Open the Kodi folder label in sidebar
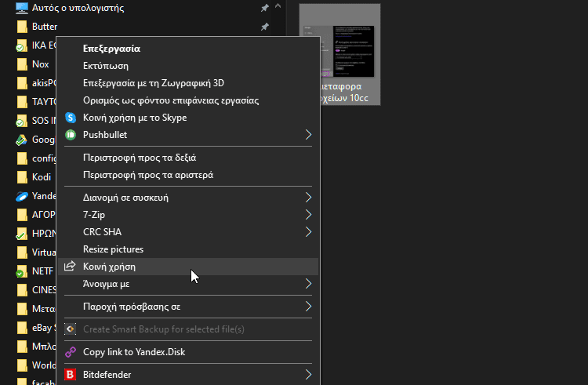Screen dimensions: 588x385 (x=42, y=177)
